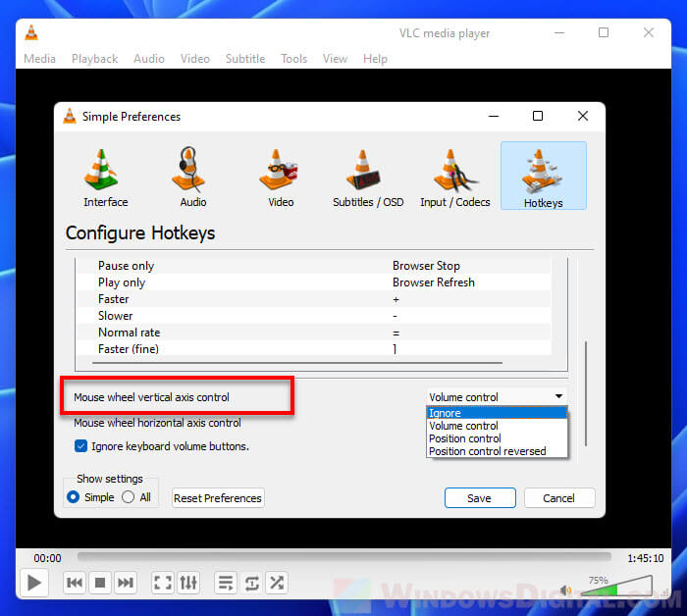Select the Pause only hotkey row
Viewport: 687px width, 616px height.
(x=314, y=266)
